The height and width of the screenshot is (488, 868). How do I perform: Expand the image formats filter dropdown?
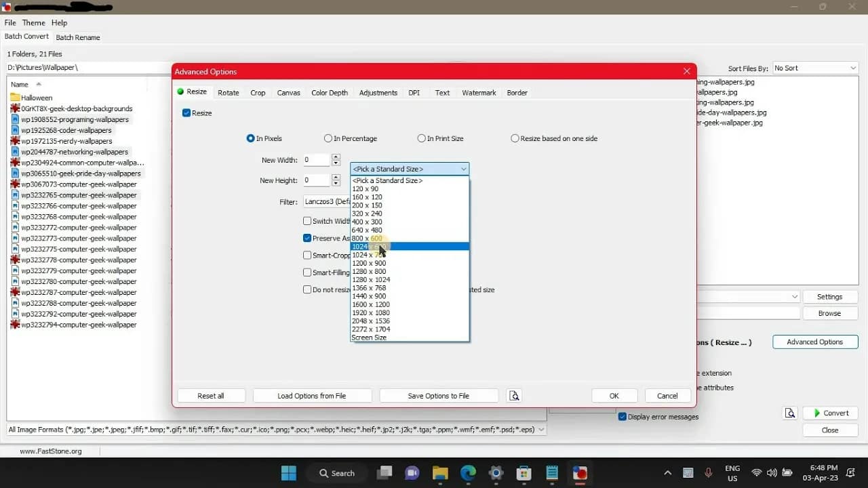coord(540,429)
